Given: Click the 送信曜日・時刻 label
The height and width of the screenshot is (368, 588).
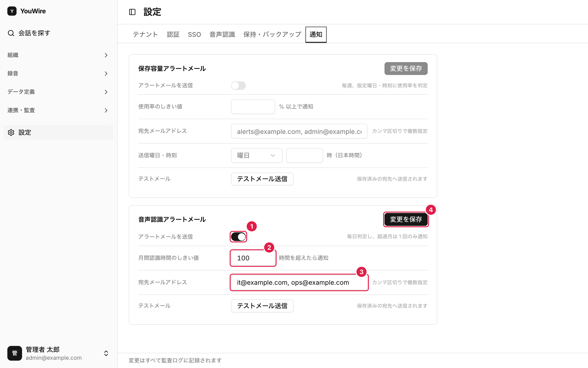Looking at the screenshot, I should click(x=157, y=155).
